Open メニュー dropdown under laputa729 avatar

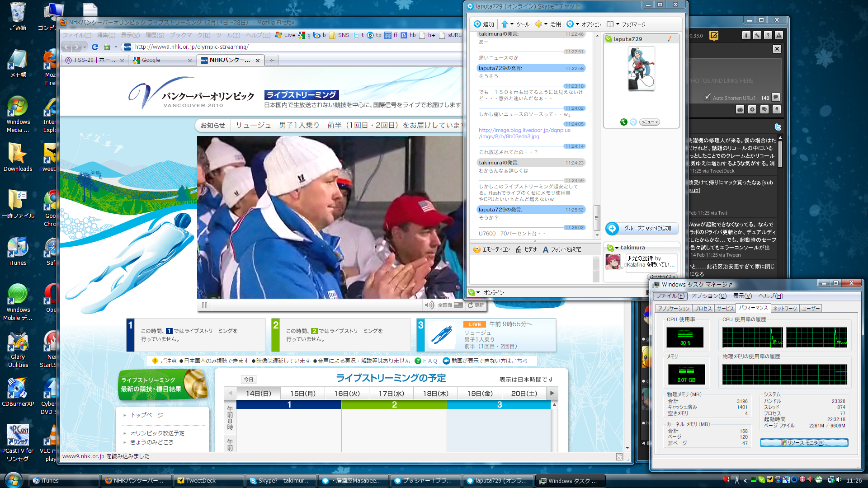point(650,122)
